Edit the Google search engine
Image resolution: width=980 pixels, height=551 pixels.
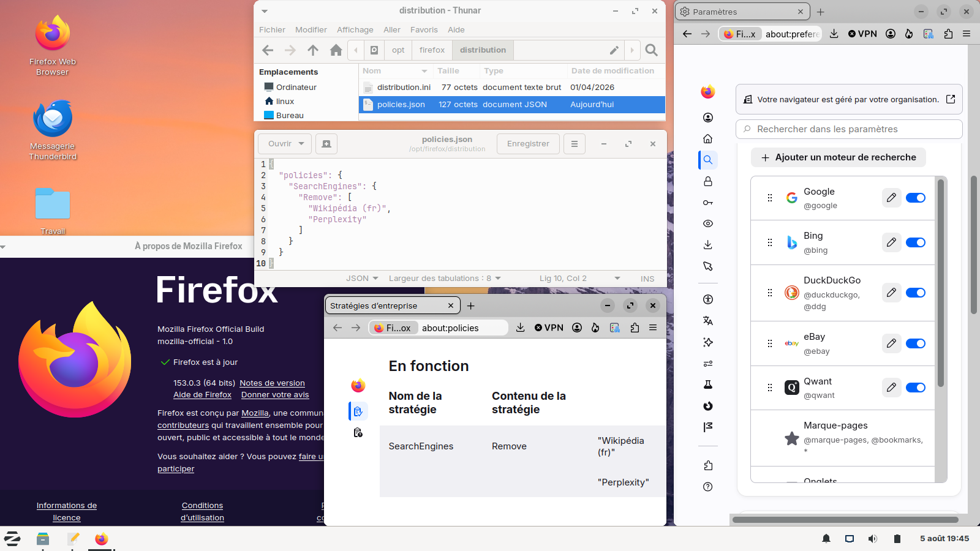(891, 198)
